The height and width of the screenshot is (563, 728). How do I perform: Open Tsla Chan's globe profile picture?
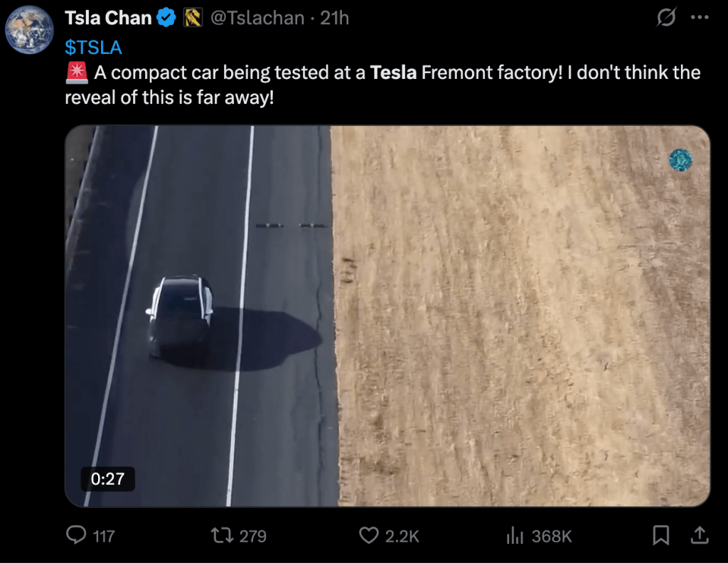click(x=29, y=30)
